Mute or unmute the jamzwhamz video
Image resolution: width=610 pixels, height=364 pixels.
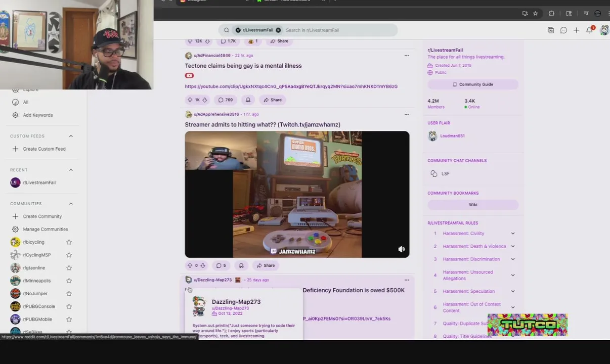coord(402,249)
